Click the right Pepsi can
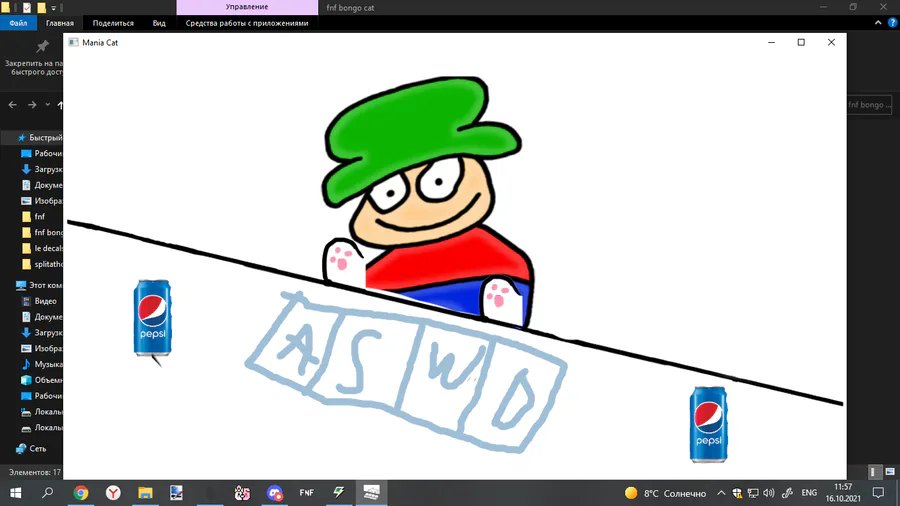900x506 pixels. coord(708,425)
